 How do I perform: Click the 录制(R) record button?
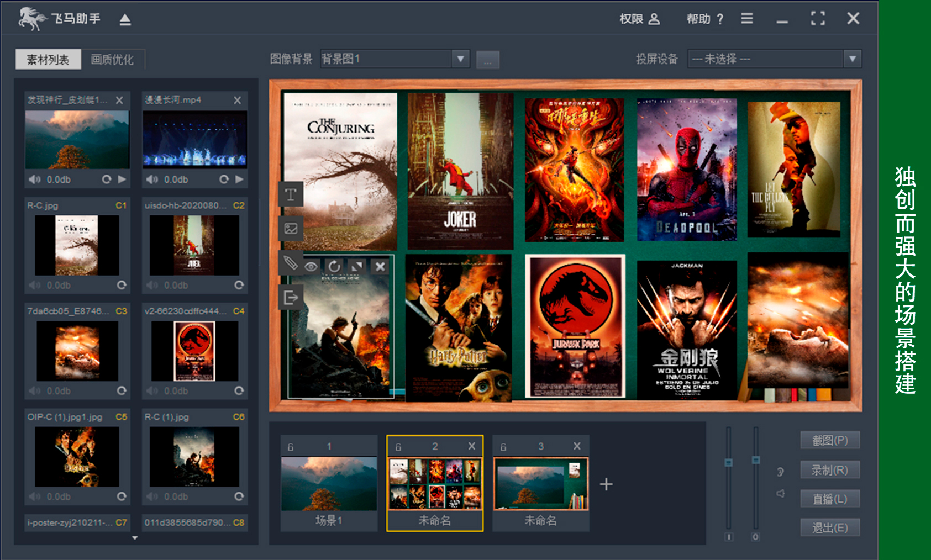(x=830, y=470)
